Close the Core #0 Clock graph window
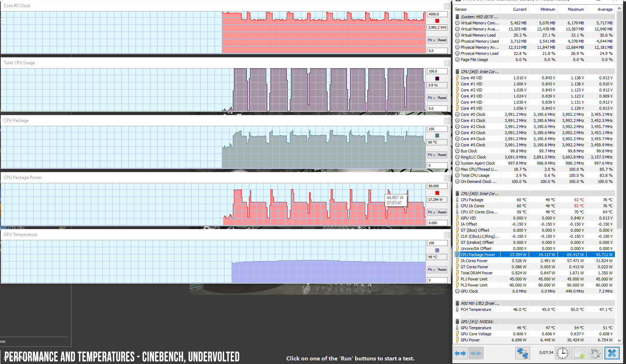 tap(447, 6)
